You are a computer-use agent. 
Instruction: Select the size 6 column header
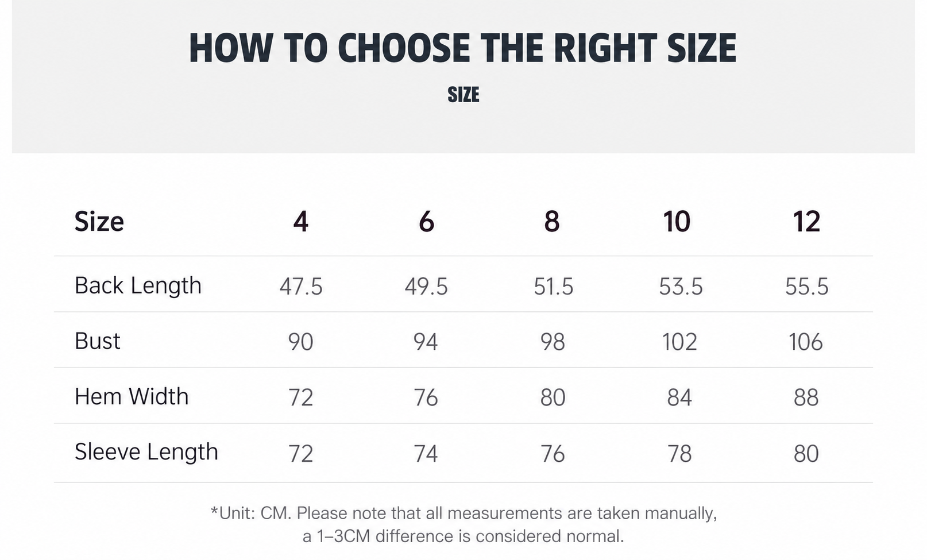click(426, 221)
